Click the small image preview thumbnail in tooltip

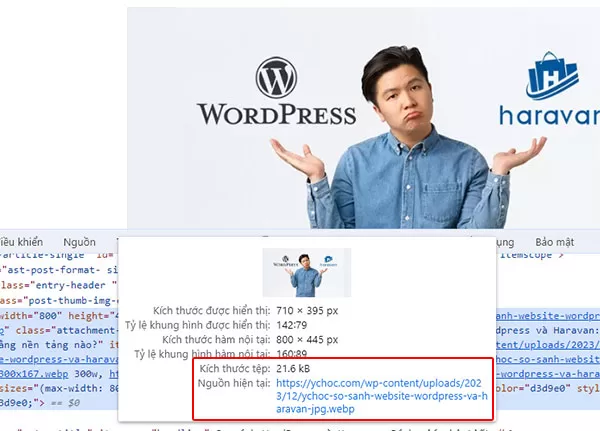click(307, 273)
